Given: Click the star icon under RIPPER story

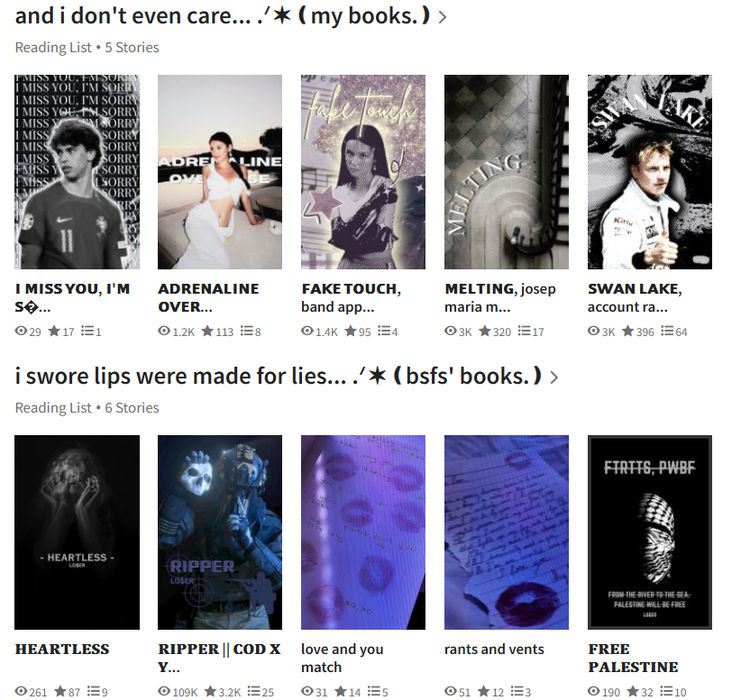Looking at the screenshot, I should pos(210,691).
